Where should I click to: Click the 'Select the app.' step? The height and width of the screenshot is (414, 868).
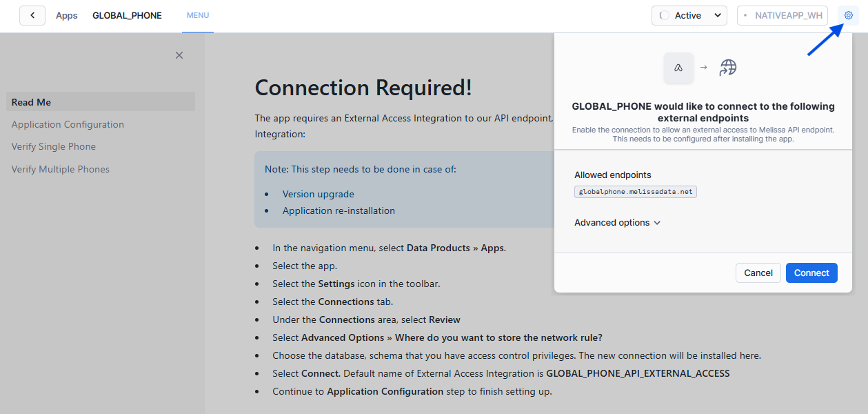305,266
